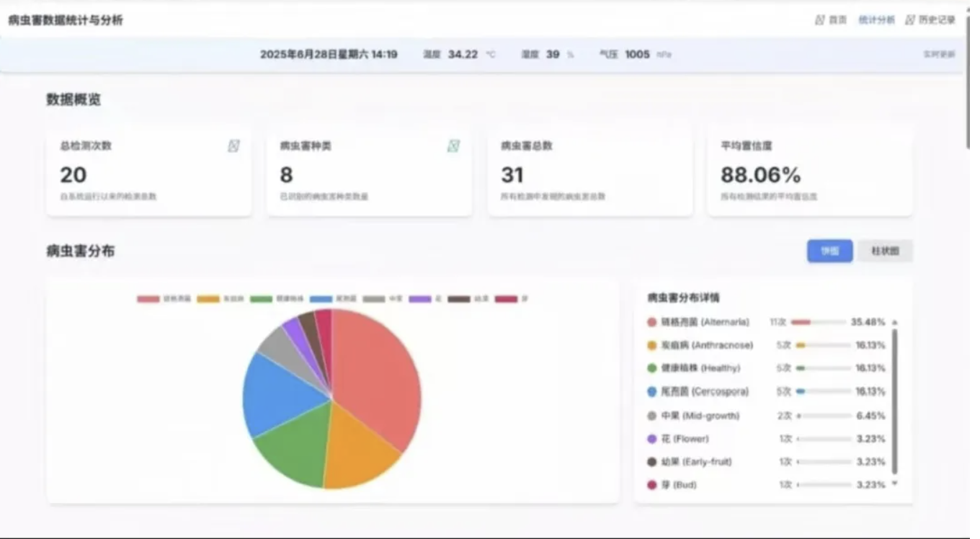Click the icon in the 总检测次数 card
Image resolution: width=980 pixels, height=539 pixels.
tap(233, 146)
